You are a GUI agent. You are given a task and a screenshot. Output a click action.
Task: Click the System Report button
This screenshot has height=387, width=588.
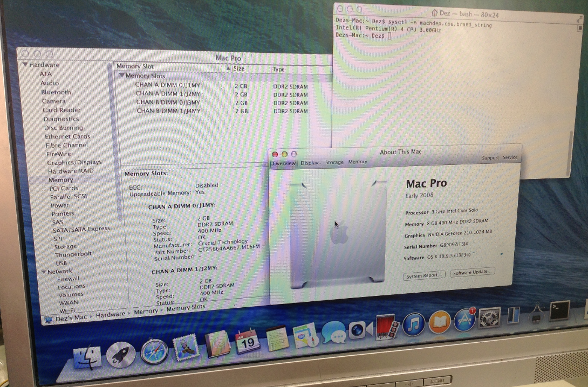coord(424,275)
